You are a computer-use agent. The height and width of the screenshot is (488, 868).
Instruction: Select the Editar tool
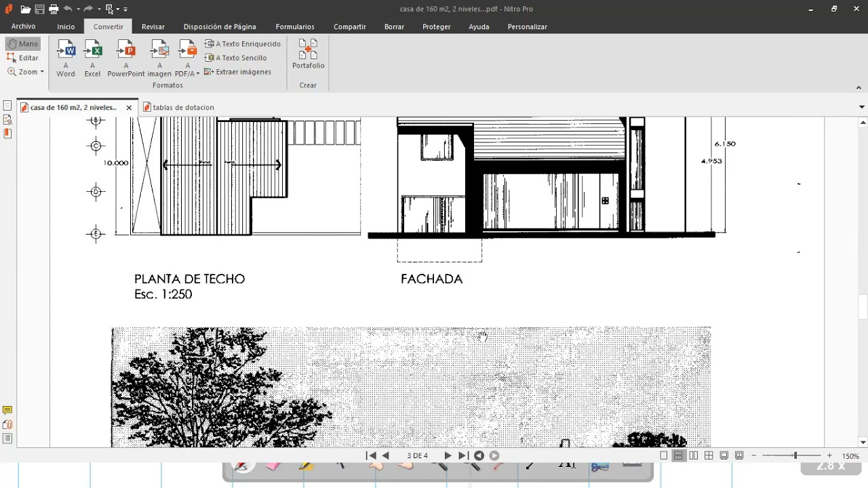tap(23, 58)
